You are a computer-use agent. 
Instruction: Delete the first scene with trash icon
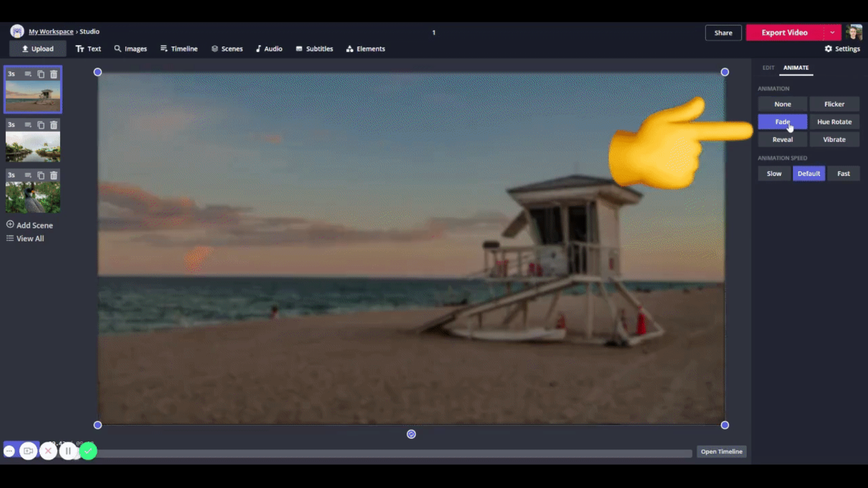54,75
